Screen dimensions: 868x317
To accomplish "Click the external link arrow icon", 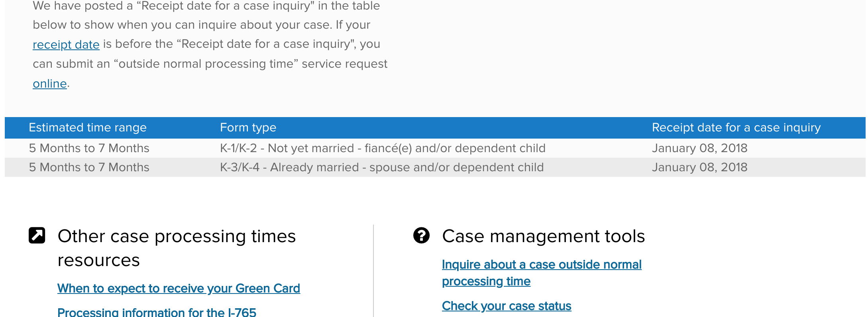I will (x=37, y=235).
